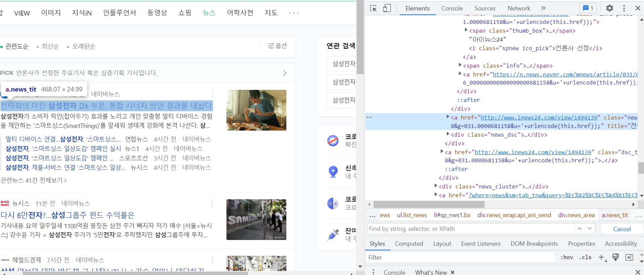Open DevTools settings gear

(610, 8)
